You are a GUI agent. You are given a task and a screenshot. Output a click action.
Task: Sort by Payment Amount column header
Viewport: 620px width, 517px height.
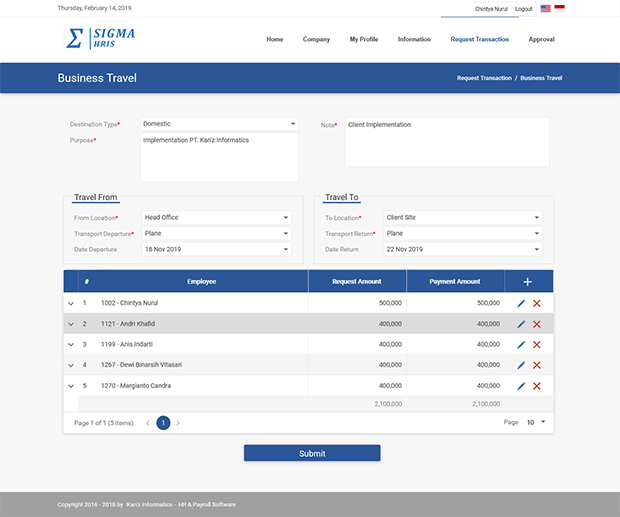[455, 281]
